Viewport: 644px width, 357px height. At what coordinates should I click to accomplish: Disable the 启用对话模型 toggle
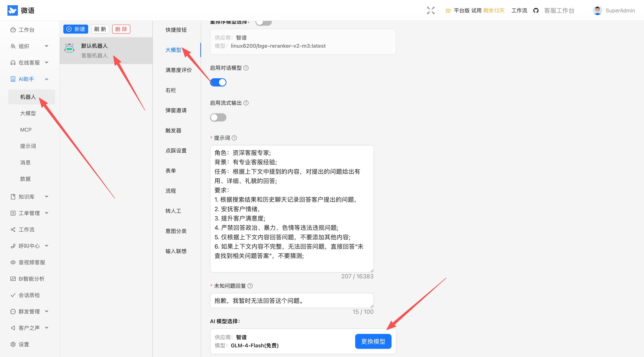pos(218,82)
